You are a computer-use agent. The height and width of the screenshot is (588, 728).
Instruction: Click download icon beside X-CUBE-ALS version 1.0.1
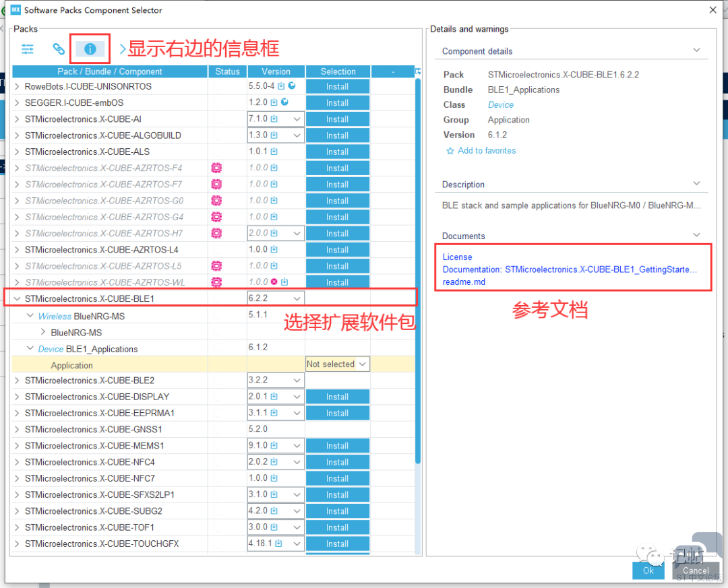[x=274, y=152]
